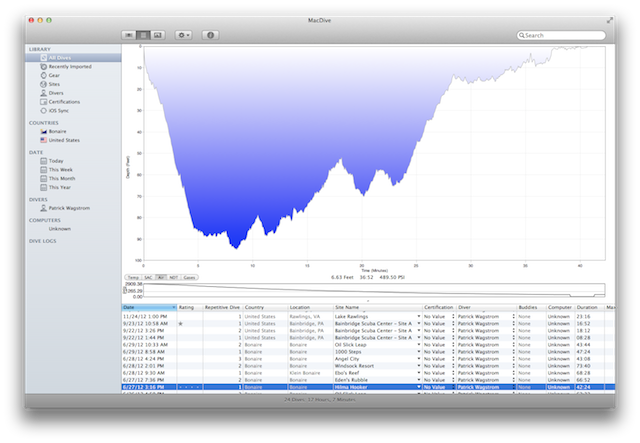
Task: Select the 11/24/12 1:00 PM dive date
Action: pyautogui.click(x=143, y=316)
